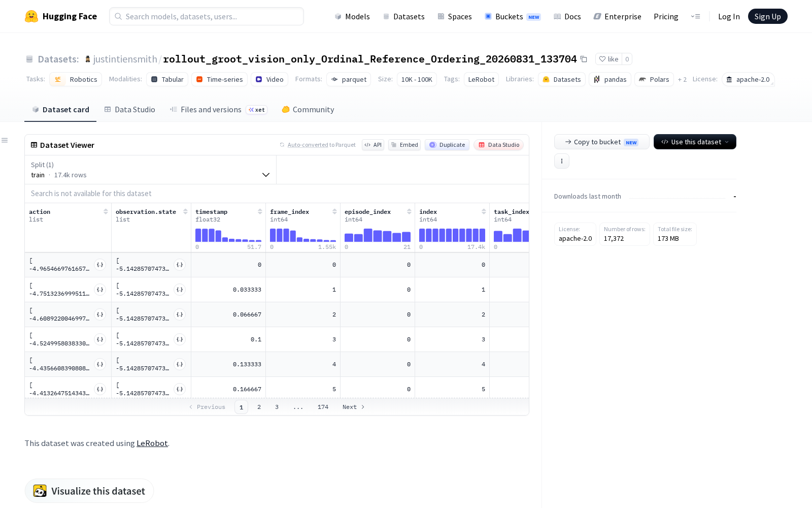The width and height of the screenshot is (812, 508).
Task: Follow the LeRobot link in the description
Action: click(152, 443)
